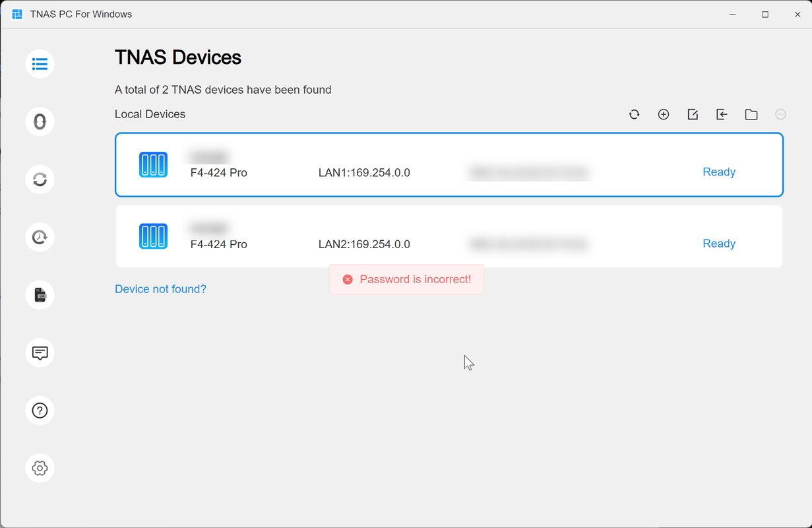812x528 pixels.
Task: Open the backup clock sidebar icon
Action: [40, 237]
